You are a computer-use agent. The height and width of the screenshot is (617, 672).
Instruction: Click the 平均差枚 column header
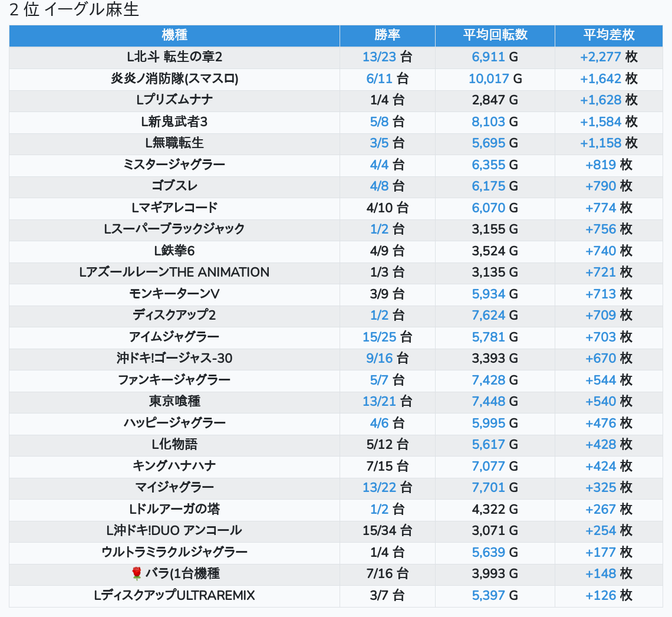tap(608, 35)
